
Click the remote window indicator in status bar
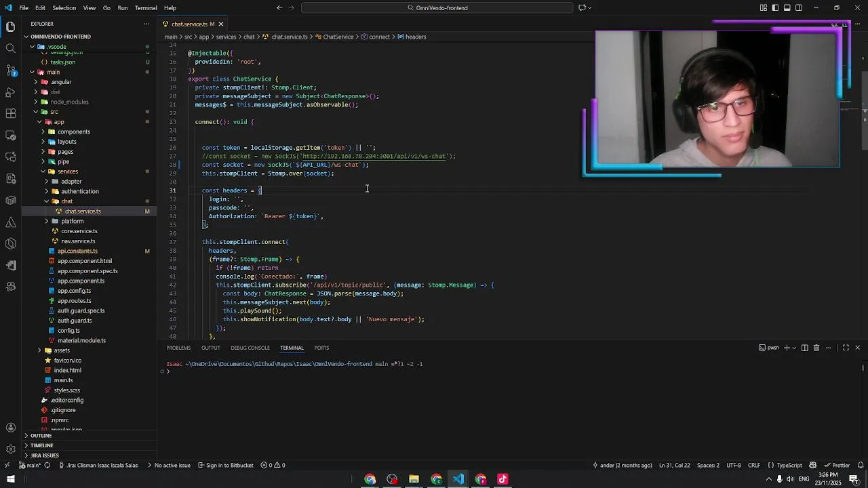pyautogui.click(x=7, y=465)
